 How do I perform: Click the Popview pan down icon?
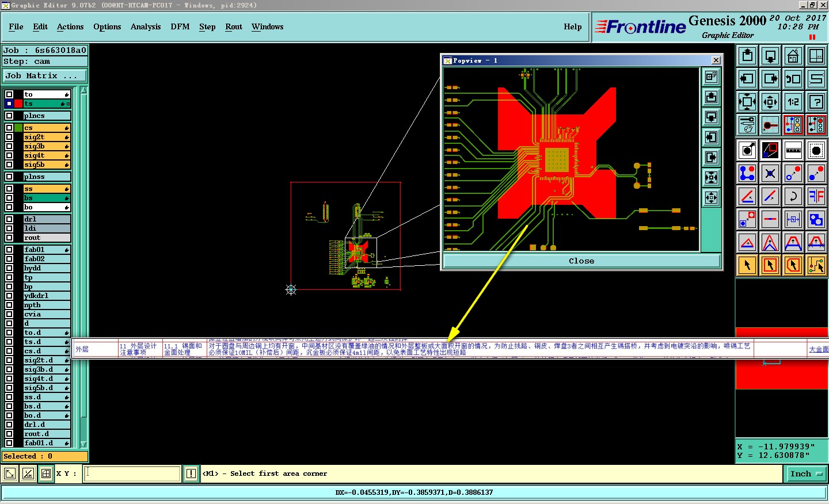pos(712,117)
